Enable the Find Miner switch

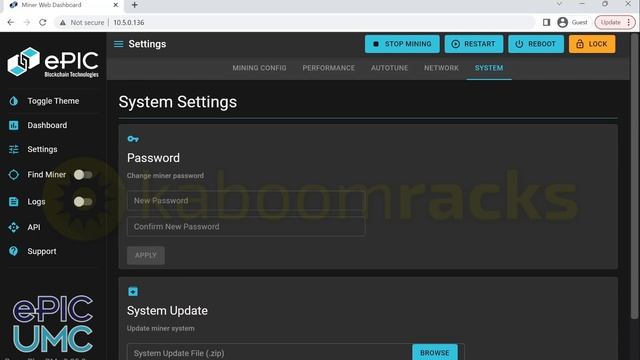click(83, 175)
